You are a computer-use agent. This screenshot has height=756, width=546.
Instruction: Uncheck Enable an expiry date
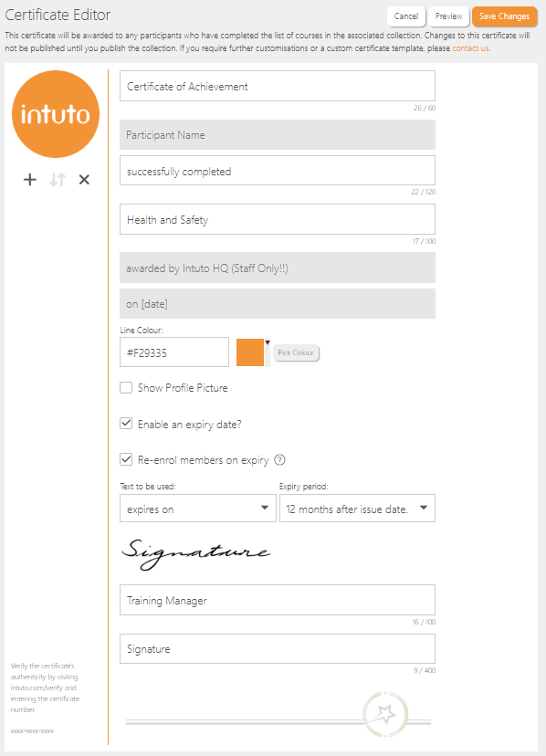[x=126, y=424]
